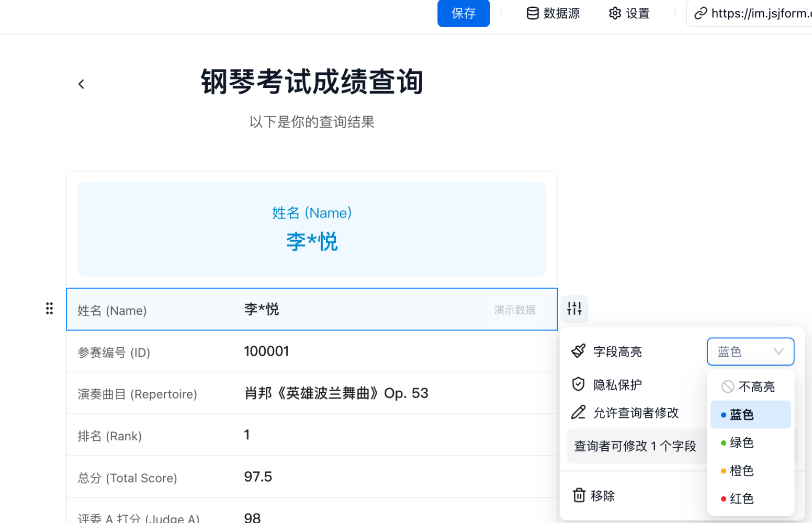Click the trash icon for 移除
This screenshot has width=812, height=523.
click(x=579, y=495)
